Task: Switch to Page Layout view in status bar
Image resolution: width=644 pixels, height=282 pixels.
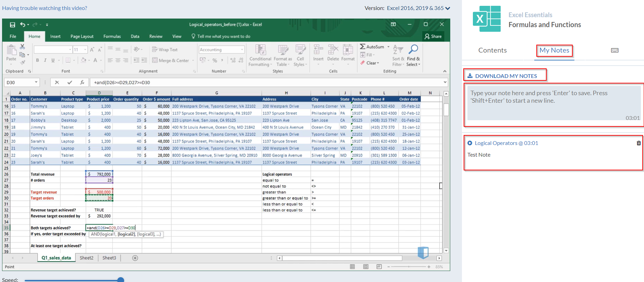Action: [x=366, y=267]
